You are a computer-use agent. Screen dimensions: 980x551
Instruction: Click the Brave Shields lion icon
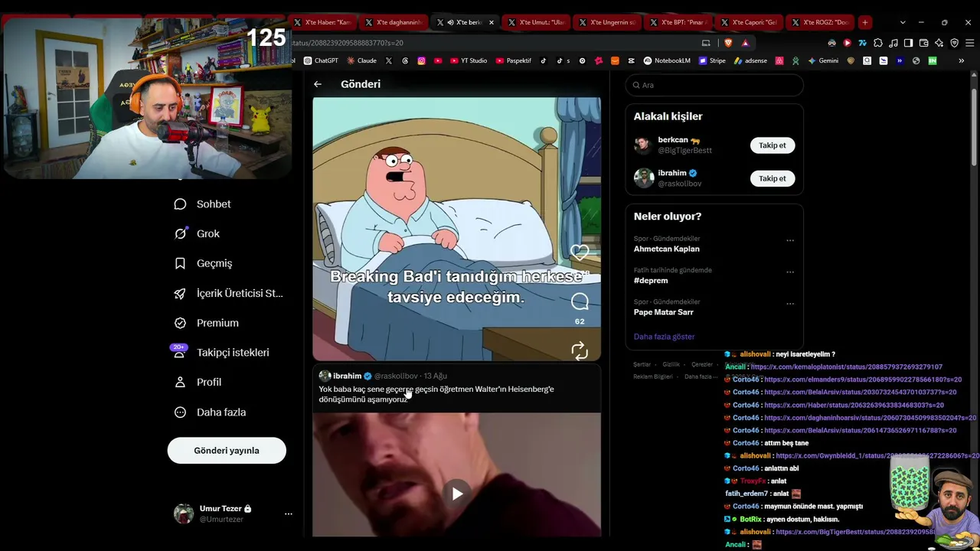[x=728, y=43]
